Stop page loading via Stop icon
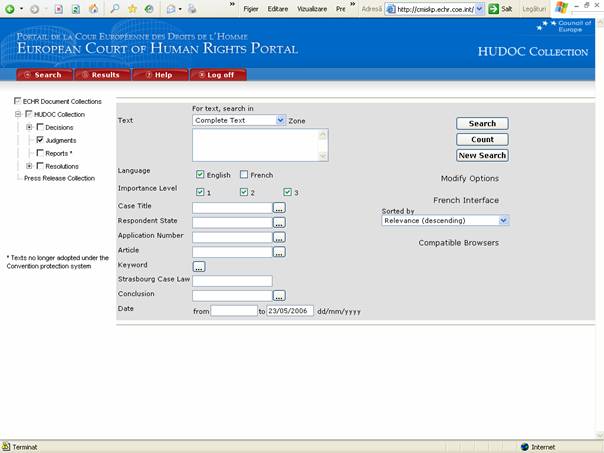 click(x=59, y=9)
